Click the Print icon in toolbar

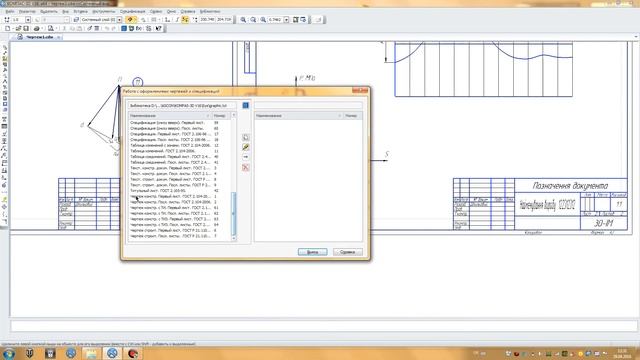36,28
